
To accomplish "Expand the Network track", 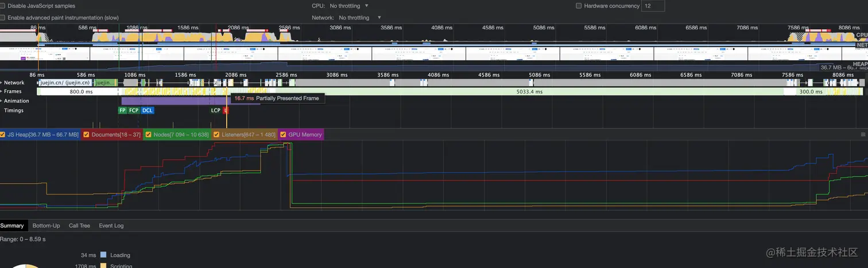I will [2, 83].
